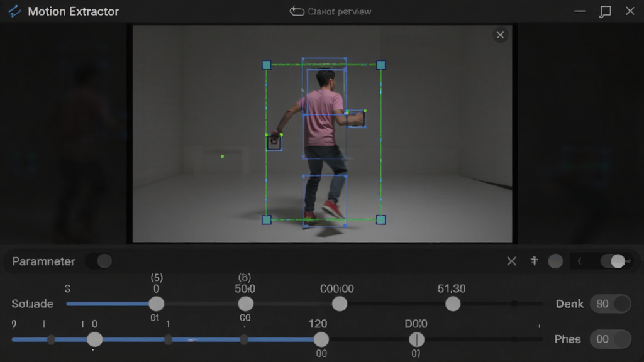Select the bottom-left bounding box handle
644x362 pixels.
267,219
